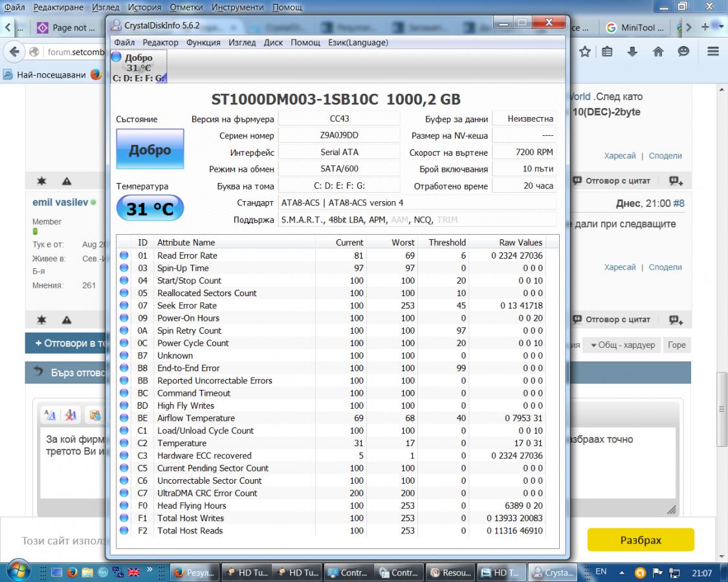Open the Отметки menu in Firefox

point(186,7)
